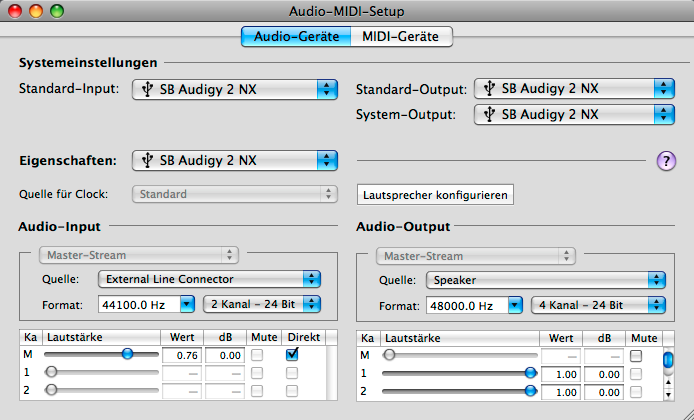694x420 pixels.
Task: Open the input Quelle External Line Connector dropdown
Action: (x=209, y=279)
